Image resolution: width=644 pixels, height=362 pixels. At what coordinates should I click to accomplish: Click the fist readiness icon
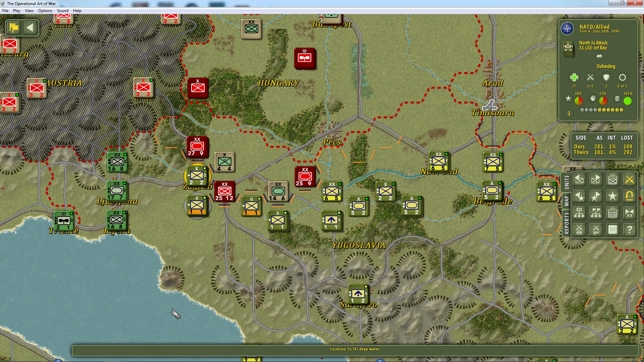click(x=593, y=98)
